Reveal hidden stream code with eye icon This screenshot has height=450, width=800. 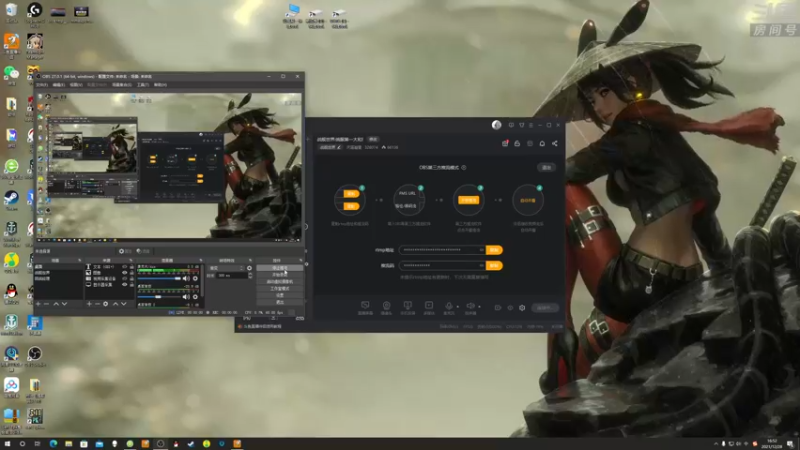(481, 266)
